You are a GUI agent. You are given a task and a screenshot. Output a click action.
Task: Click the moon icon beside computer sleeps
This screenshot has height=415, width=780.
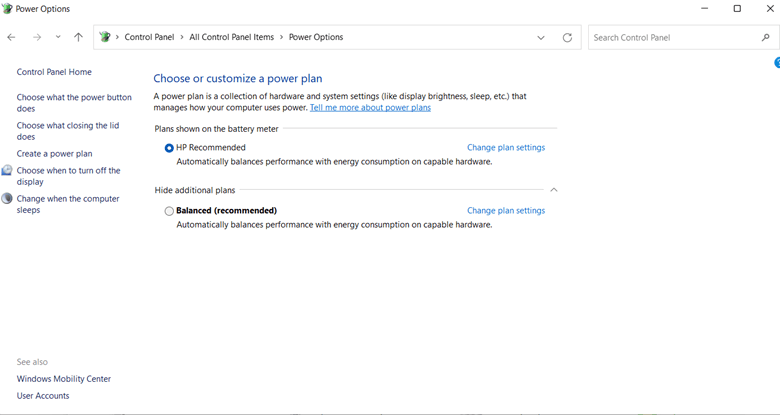(7, 199)
